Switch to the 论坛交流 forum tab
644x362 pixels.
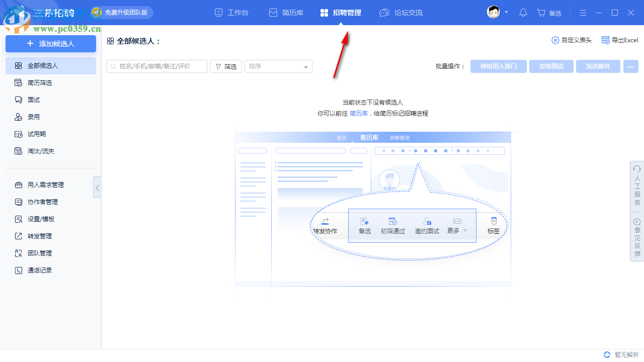point(401,13)
